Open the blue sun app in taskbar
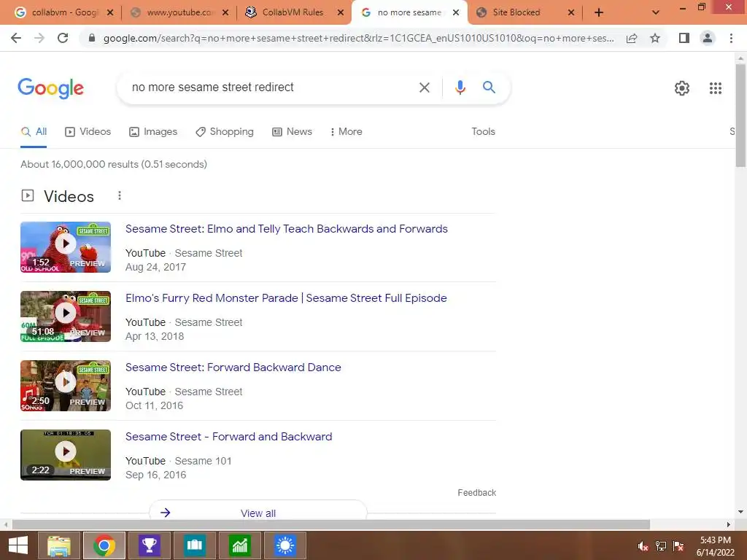 click(x=285, y=545)
